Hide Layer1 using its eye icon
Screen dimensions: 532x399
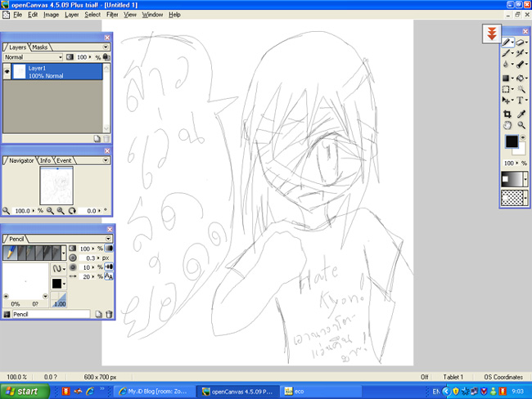[x=7, y=71]
